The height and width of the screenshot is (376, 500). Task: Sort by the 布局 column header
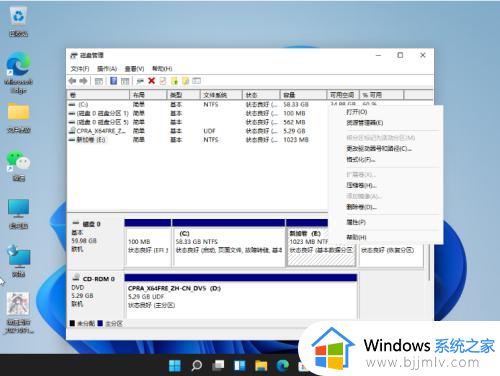tap(148, 95)
